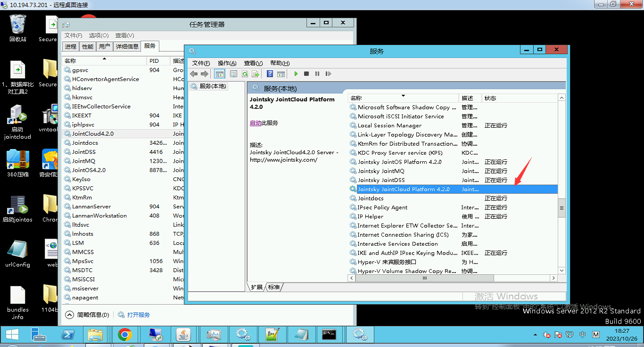Sort services by the 状态 column header
The height and width of the screenshot is (347, 644).
pos(519,98)
